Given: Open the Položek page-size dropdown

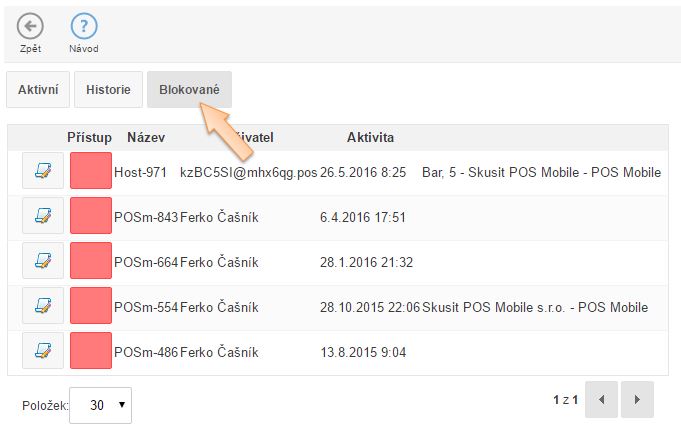Looking at the screenshot, I should click(x=100, y=405).
